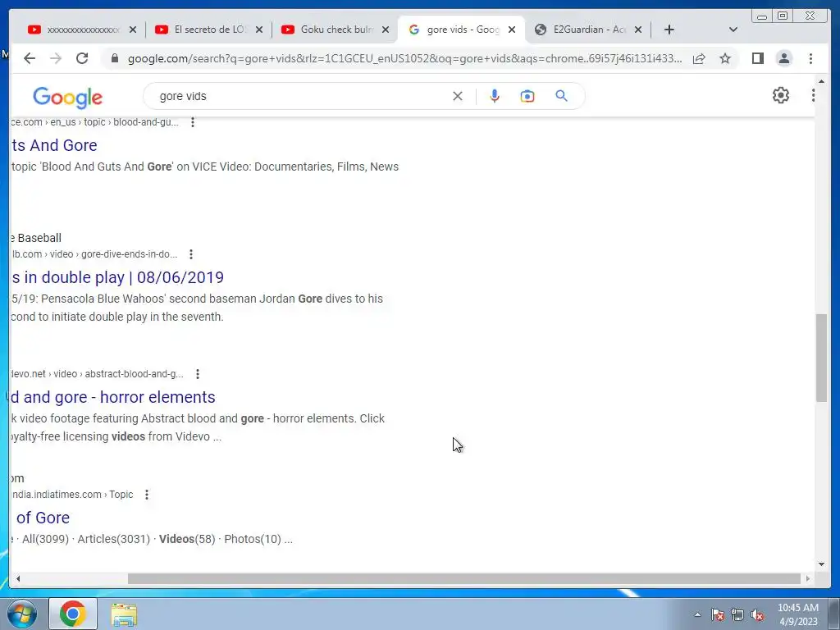The height and width of the screenshot is (630, 840).
Task: Open the Chrome profile avatar
Action: point(783,58)
